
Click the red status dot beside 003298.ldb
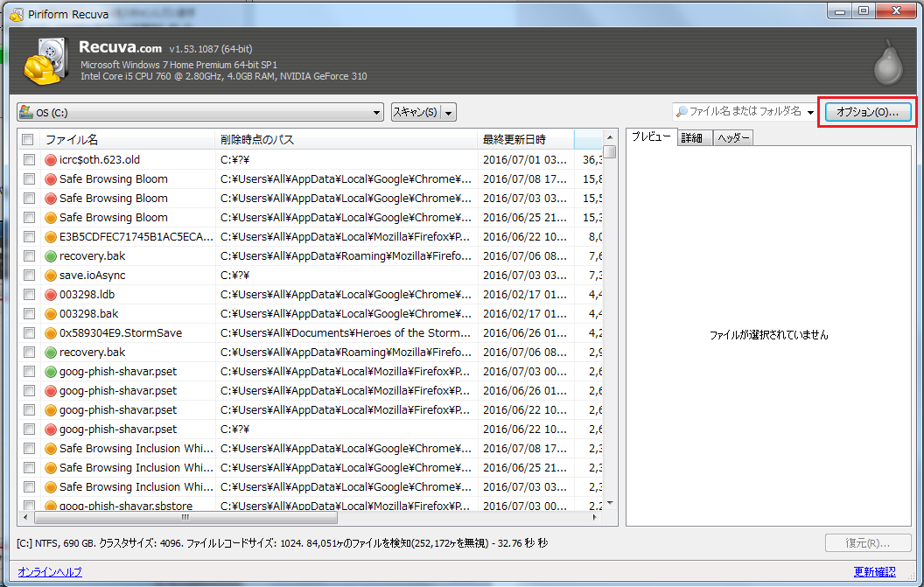pos(51,295)
